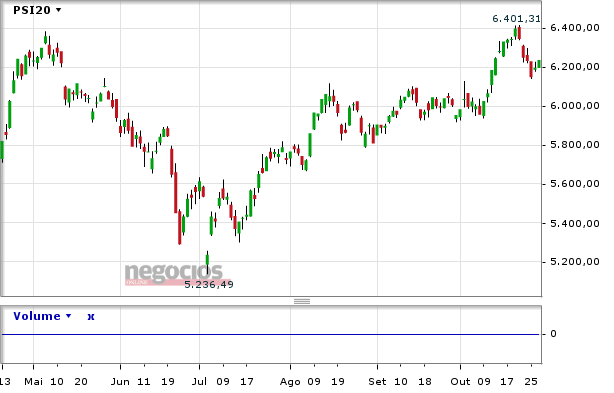
Task: Click the Ago date axis label
Action: (290, 382)
